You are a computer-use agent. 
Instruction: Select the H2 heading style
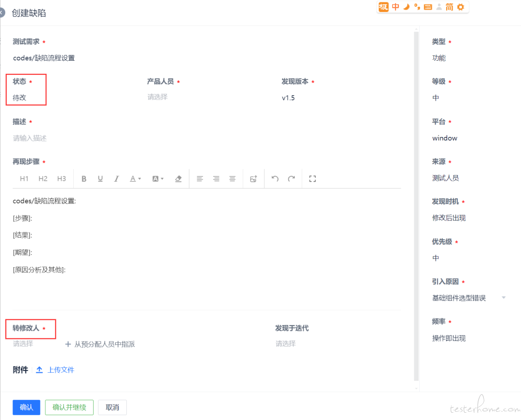43,179
